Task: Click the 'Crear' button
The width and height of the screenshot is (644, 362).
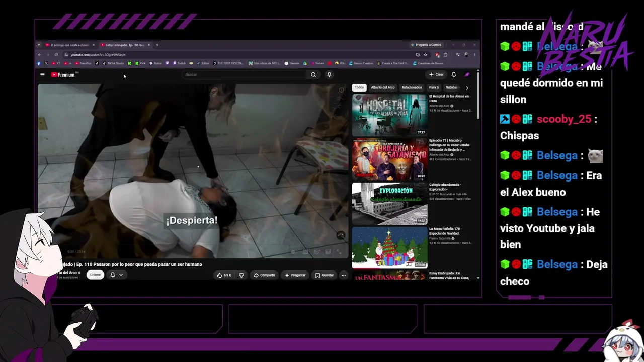Action: pyautogui.click(x=436, y=75)
